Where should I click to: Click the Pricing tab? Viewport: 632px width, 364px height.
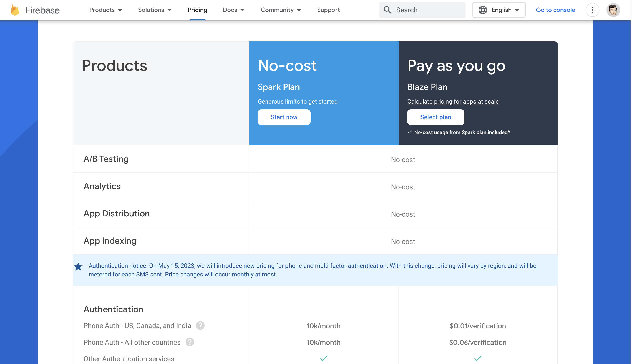[197, 10]
